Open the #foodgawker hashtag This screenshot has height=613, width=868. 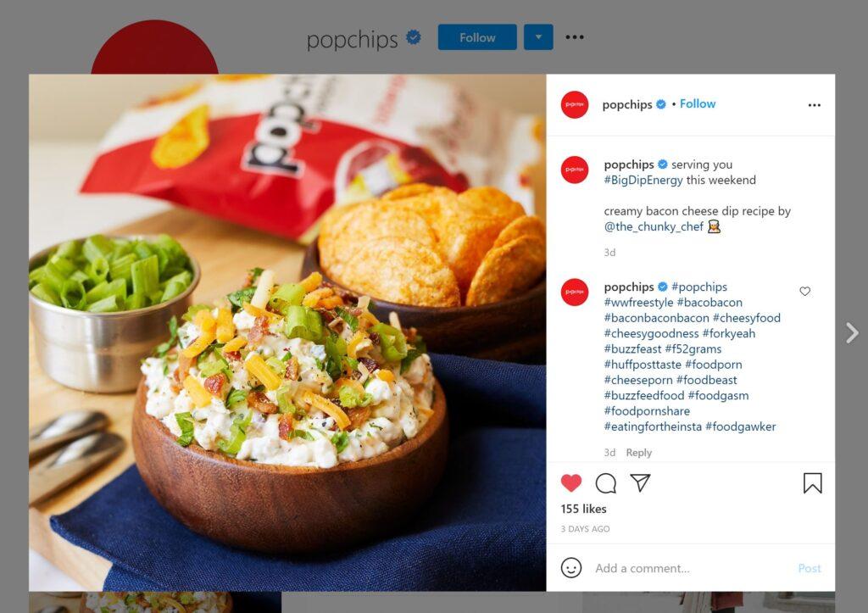[741, 426]
